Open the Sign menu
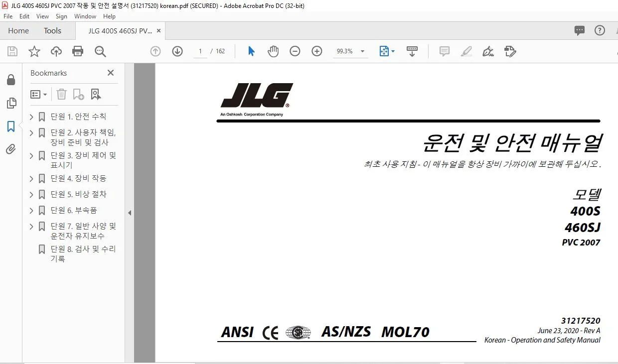The width and height of the screenshot is (618, 364). [61, 16]
